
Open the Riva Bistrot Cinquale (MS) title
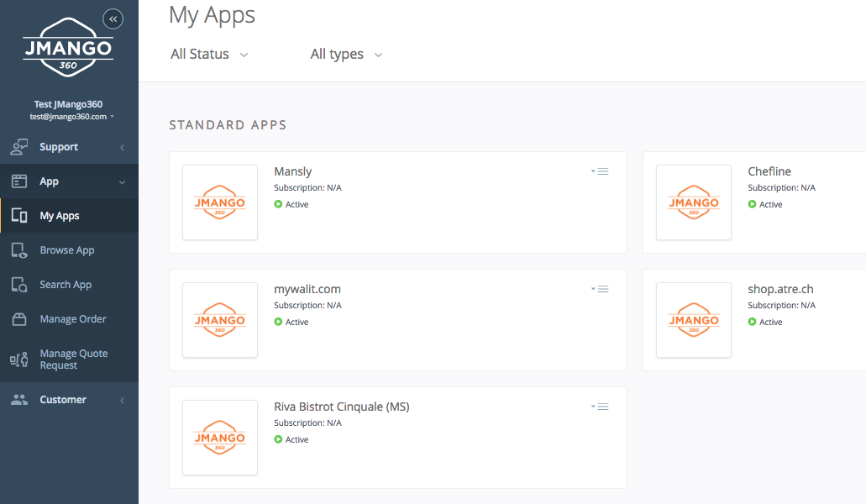[x=341, y=407]
